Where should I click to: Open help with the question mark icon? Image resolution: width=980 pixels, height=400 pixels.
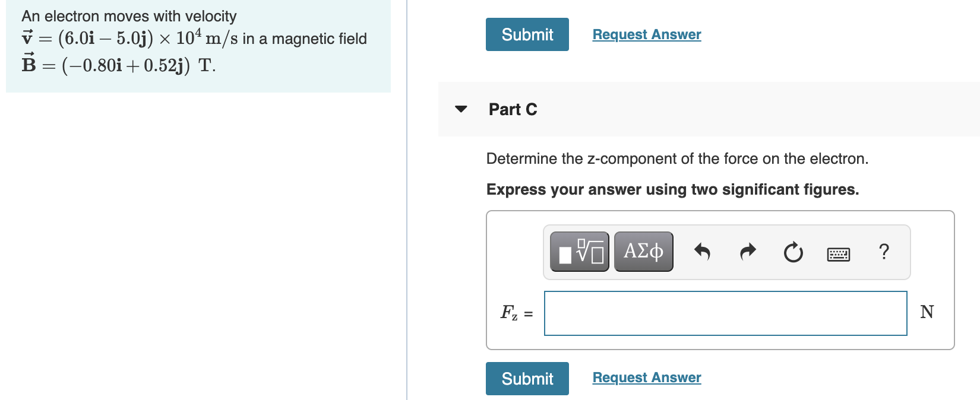pos(884,252)
